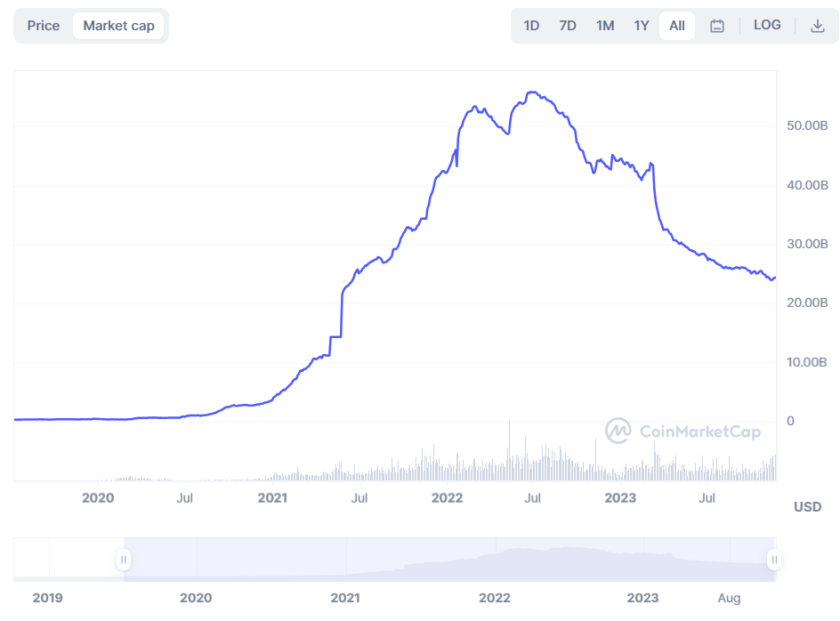Click the CoinMarketCap watermark logo

coord(683,431)
